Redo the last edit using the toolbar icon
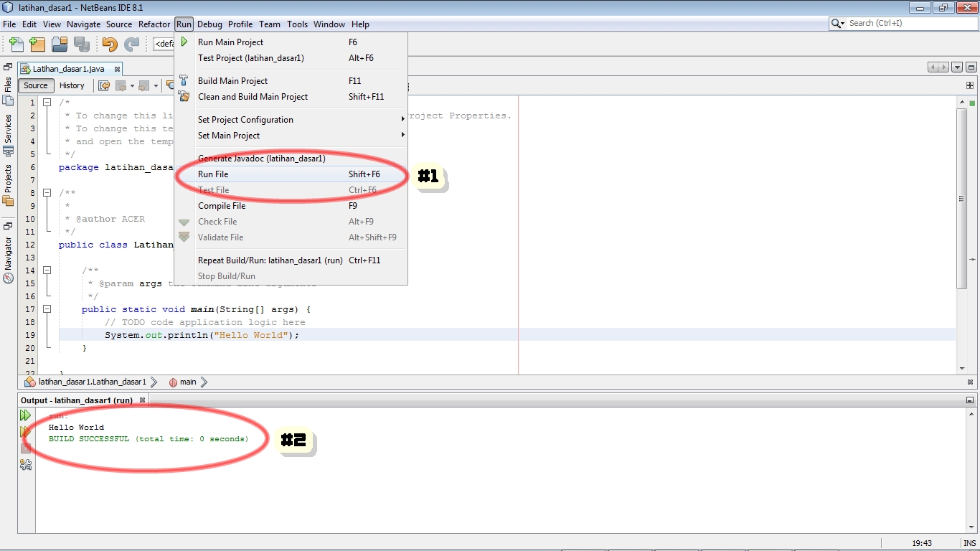The image size is (980, 551). (x=133, y=44)
